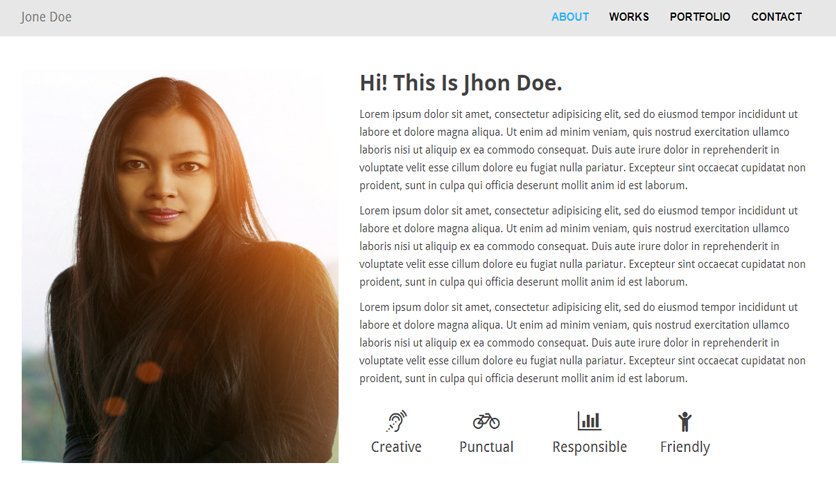The width and height of the screenshot is (836, 484).
Task: Click the Jone Doe site logo
Action: 46,17
